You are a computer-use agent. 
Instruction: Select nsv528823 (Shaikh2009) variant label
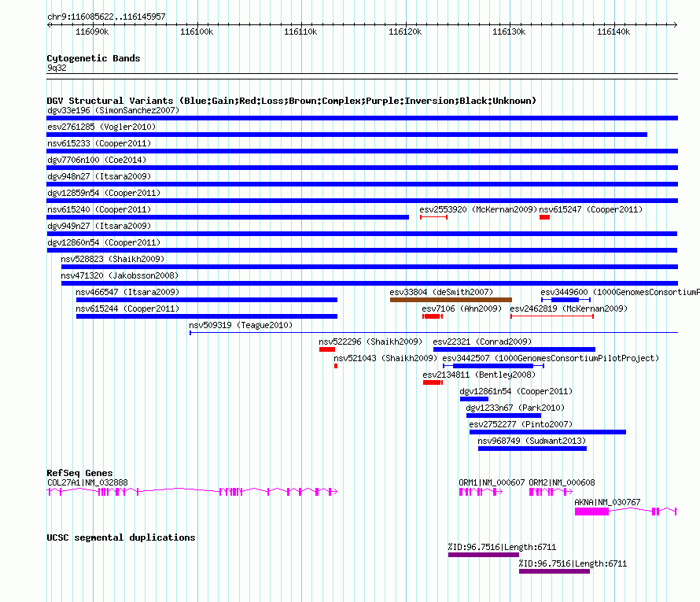tap(112, 259)
